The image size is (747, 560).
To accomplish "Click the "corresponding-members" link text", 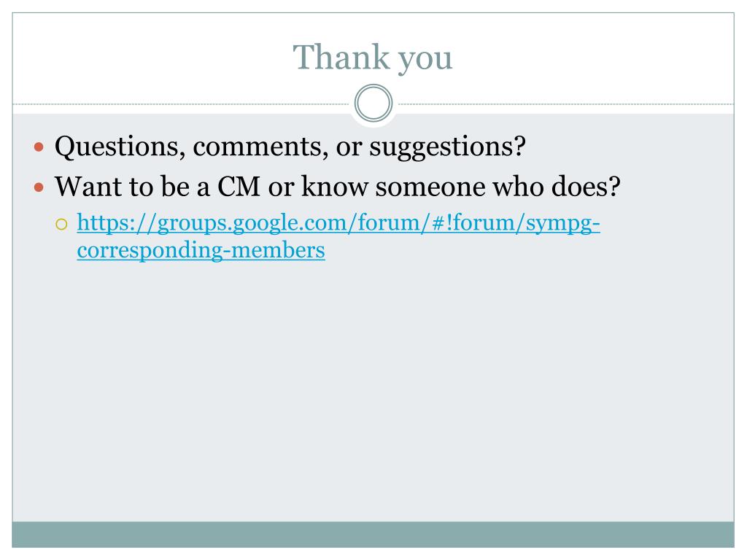I will pos(201,250).
